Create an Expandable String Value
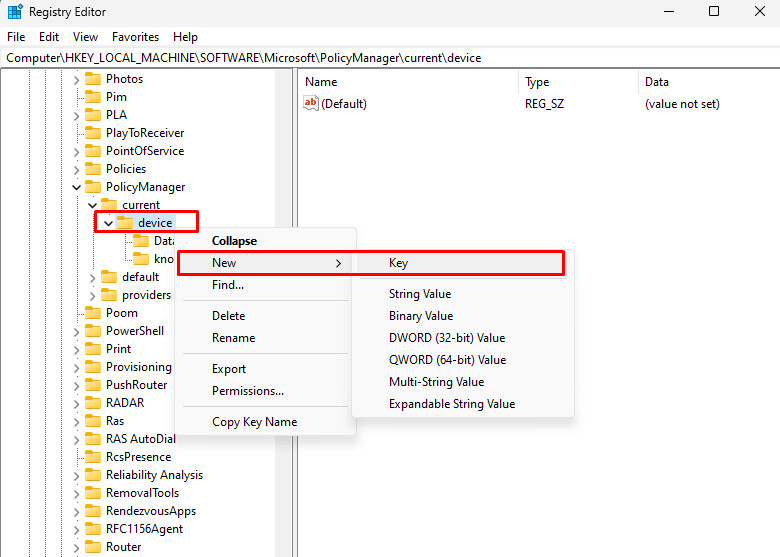780x557 pixels. 463,404
